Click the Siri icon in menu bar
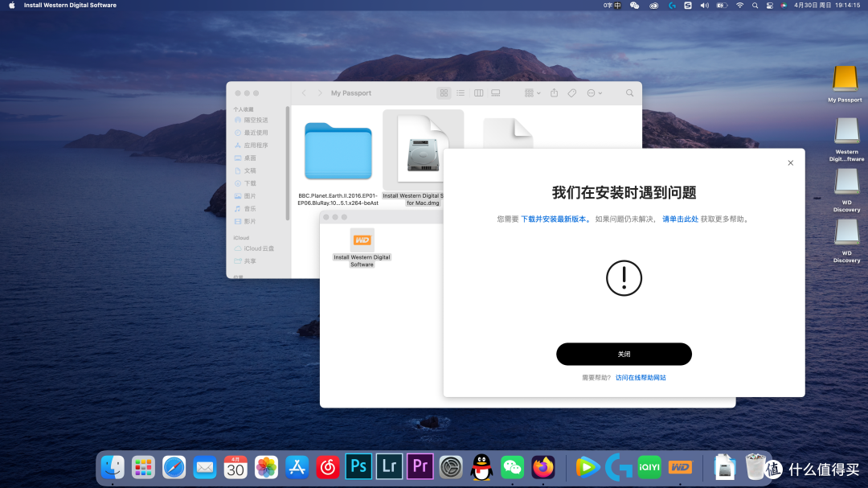Viewport: 868px width, 488px height. coord(784,5)
